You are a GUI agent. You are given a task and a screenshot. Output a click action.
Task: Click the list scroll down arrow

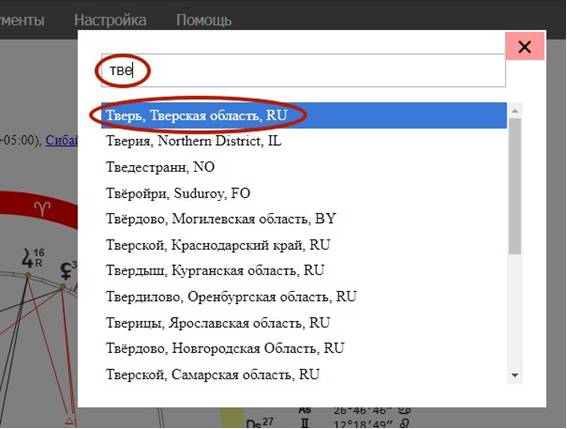coord(515,375)
